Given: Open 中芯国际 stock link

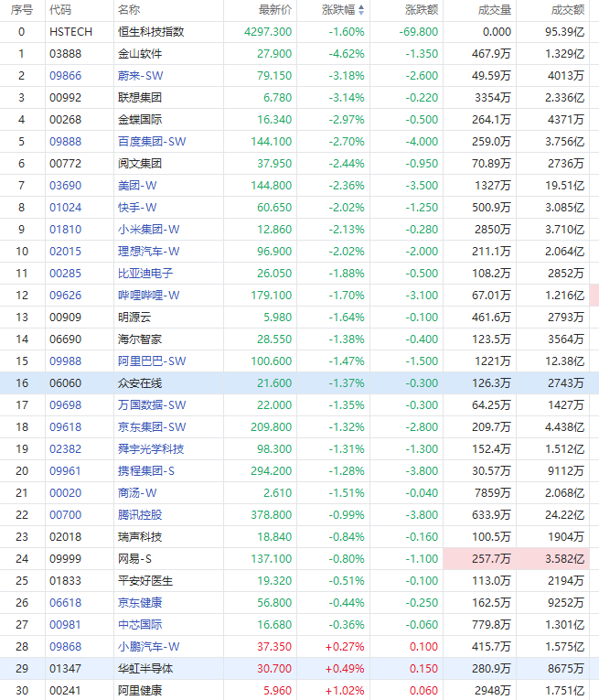Looking at the screenshot, I should [x=140, y=625].
